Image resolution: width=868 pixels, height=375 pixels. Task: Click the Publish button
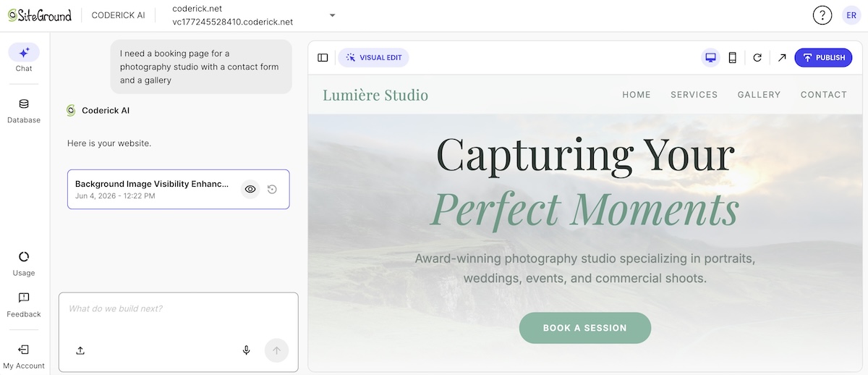(x=823, y=58)
